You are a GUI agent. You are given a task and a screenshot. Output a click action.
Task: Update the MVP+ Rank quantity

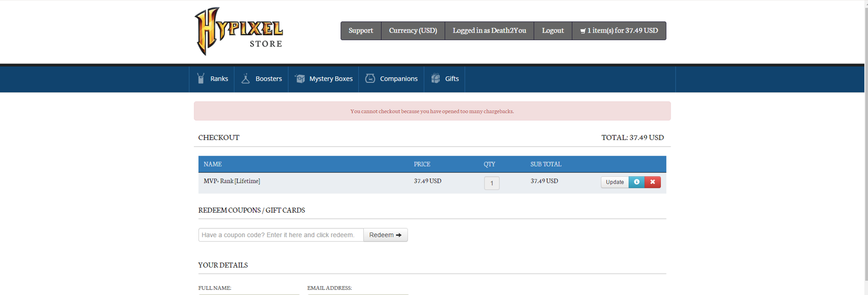615,182
